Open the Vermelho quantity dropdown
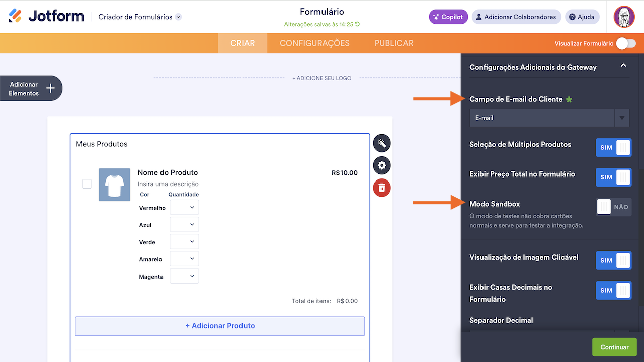The height and width of the screenshot is (362, 644). coord(184,207)
